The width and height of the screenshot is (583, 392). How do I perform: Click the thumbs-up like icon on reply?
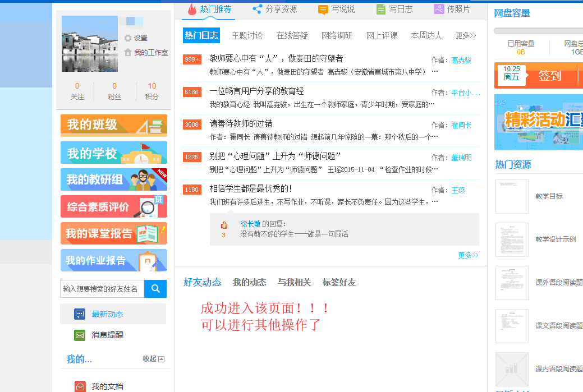point(224,225)
